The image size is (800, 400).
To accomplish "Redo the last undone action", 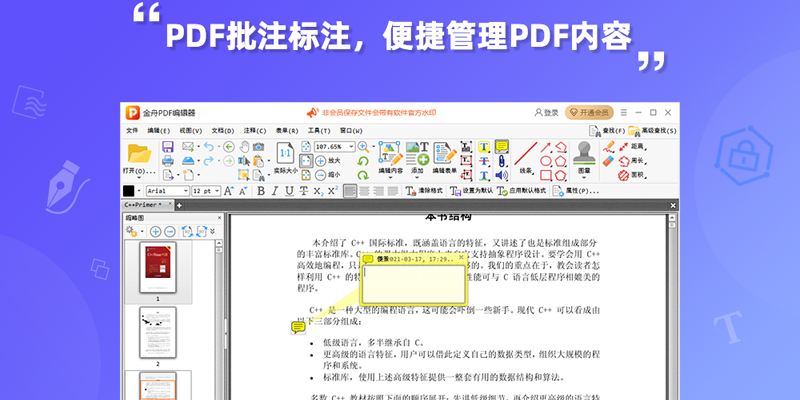I will point(209,161).
